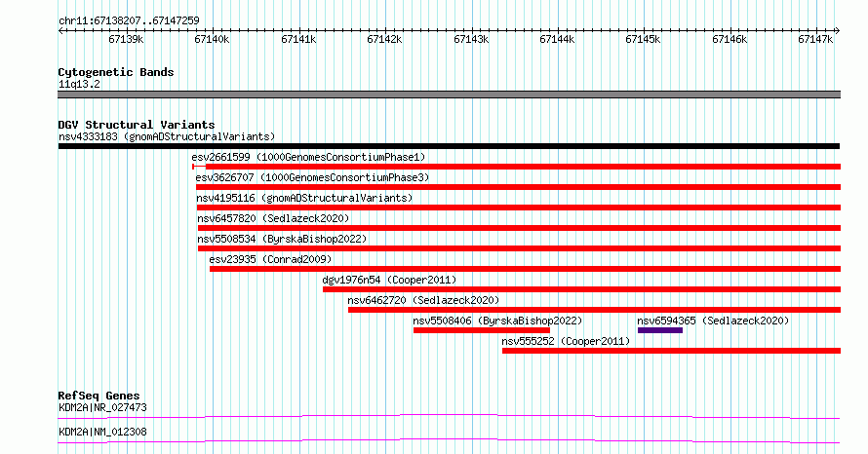Click the 67145k ruler tick label
The height and width of the screenshot is (454, 868).
point(643,40)
